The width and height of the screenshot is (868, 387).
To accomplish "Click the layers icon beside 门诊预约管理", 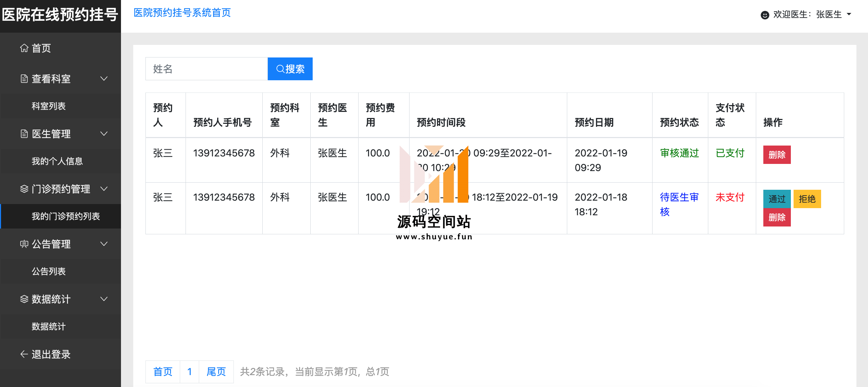I will click(24, 189).
